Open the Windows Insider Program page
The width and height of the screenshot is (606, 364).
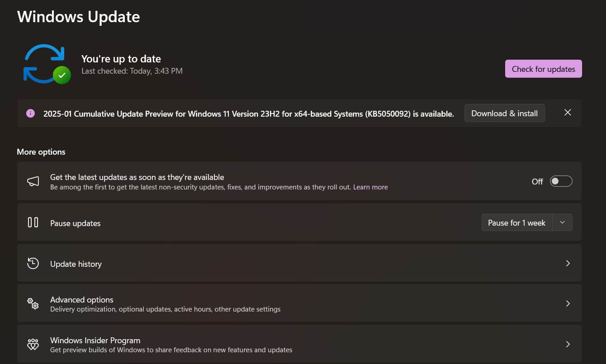(568, 344)
